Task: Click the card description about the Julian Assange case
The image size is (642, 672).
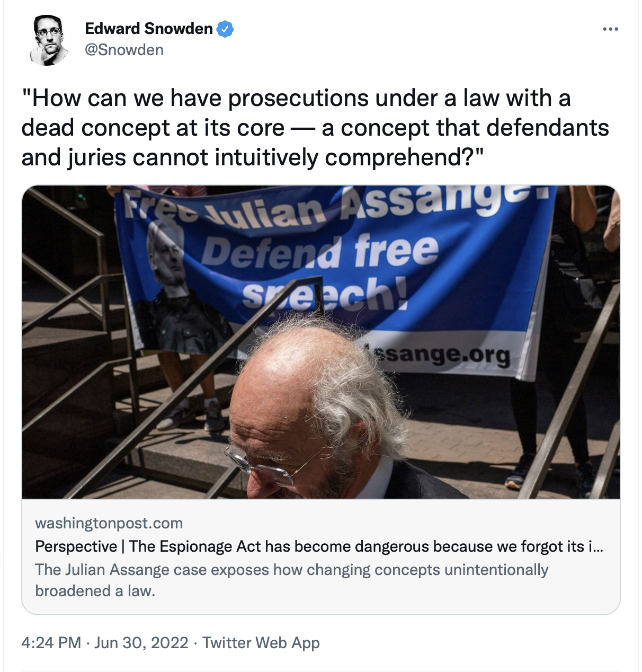Action: 292,580
